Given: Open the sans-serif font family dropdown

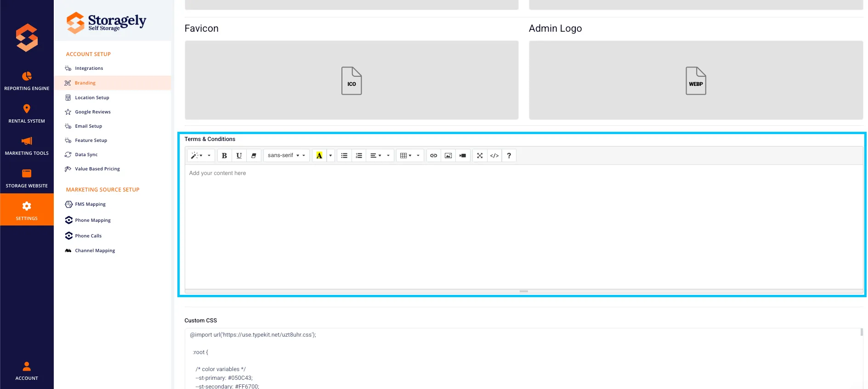Looking at the screenshot, I should pos(286,156).
